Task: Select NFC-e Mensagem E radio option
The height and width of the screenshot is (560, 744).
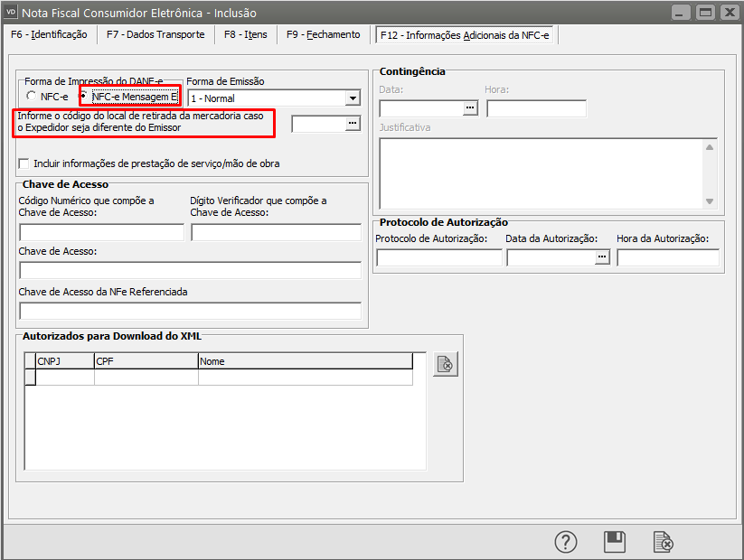Action: click(x=85, y=96)
